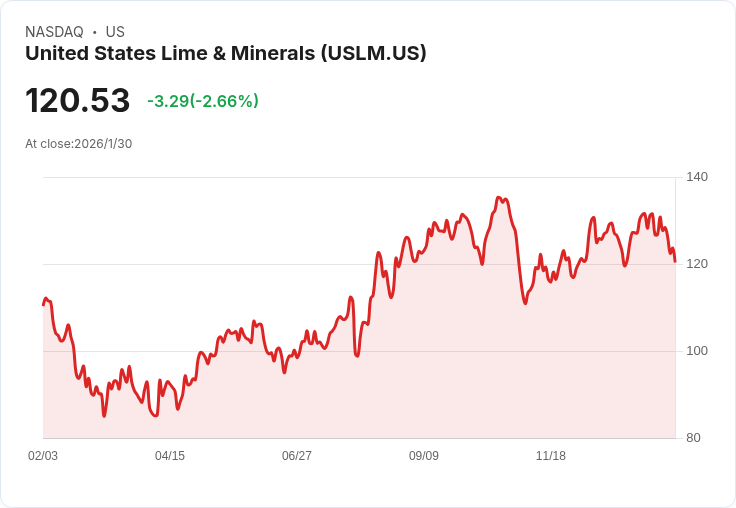Click the highest peak of the price line
736x508 pixels.
[499, 198]
